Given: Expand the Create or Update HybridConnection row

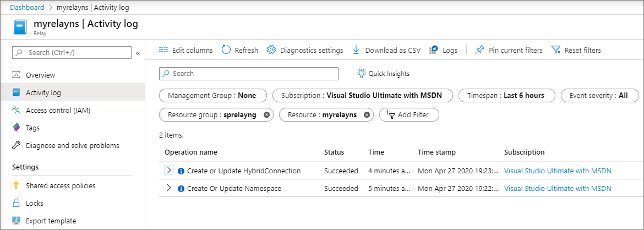Looking at the screenshot, I should [169, 171].
